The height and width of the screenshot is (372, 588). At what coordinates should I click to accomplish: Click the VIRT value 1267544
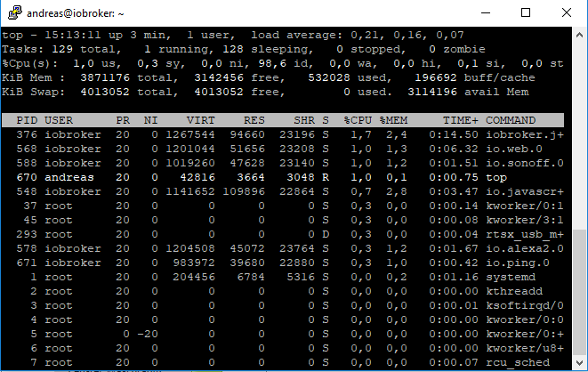click(190, 134)
